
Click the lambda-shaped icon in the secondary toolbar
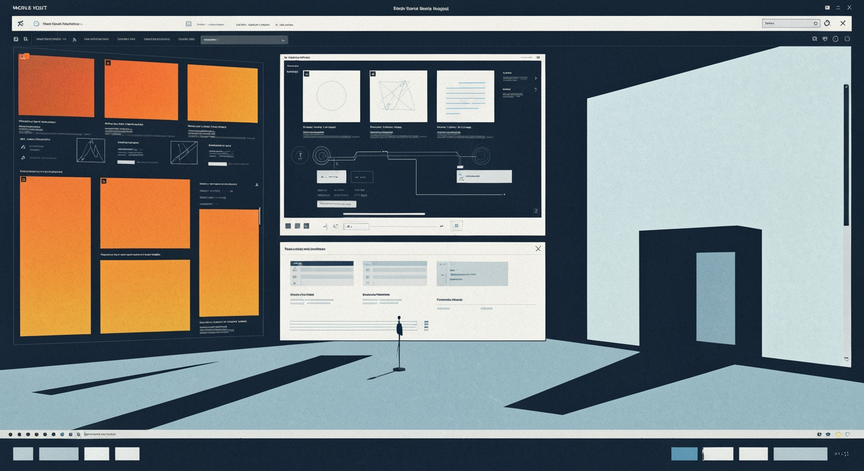point(74,40)
